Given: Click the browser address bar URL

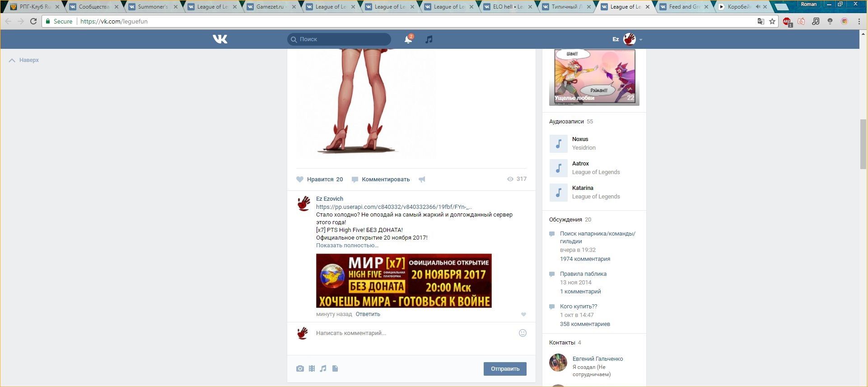Looking at the screenshot, I should pyautogui.click(x=114, y=21).
